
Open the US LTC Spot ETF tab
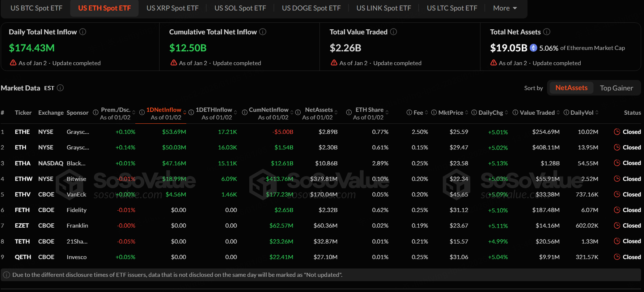(452, 8)
